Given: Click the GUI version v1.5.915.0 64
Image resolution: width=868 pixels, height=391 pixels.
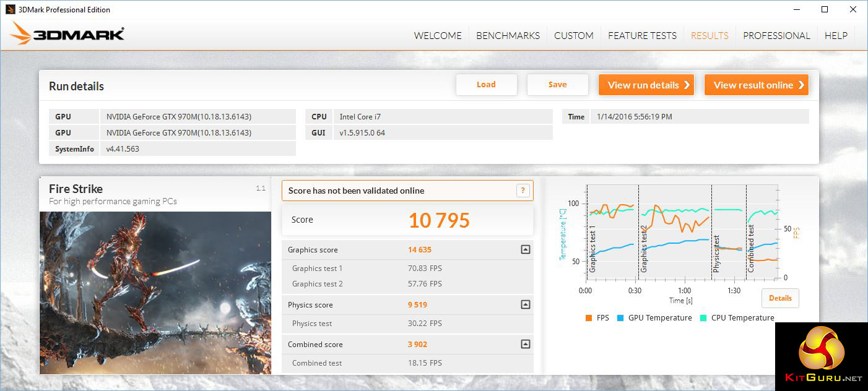Looking at the screenshot, I should [x=362, y=132].
